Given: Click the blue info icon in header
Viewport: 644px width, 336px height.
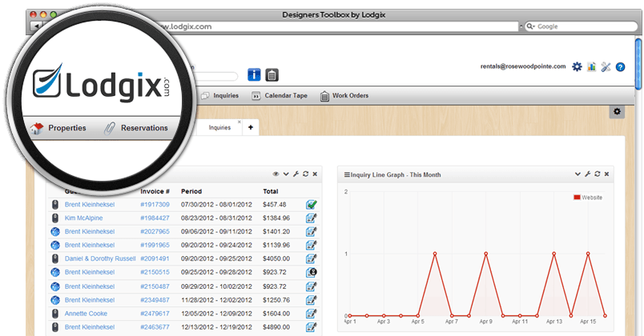Looking at the screenshot, I should click(x=254, y=74).
